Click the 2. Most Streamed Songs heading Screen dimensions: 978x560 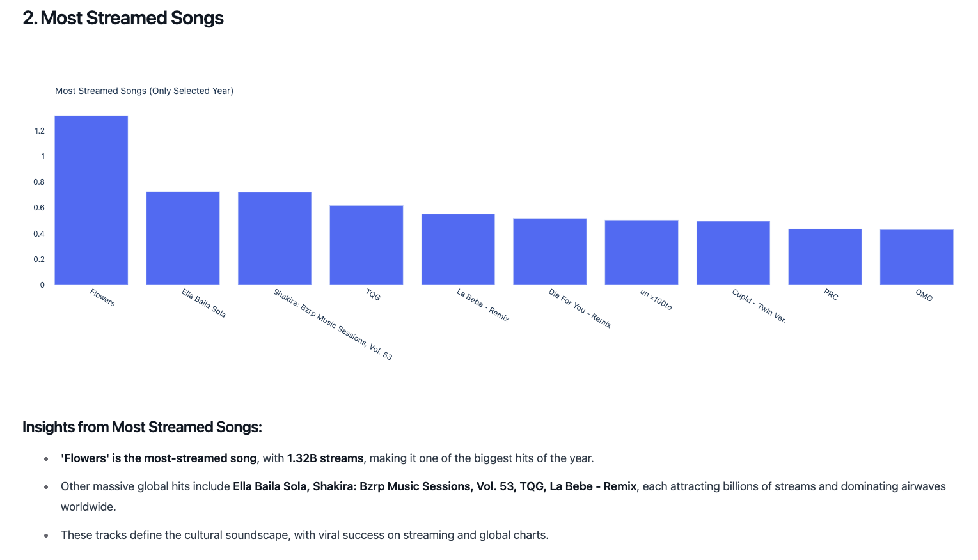tap(123, 18)
